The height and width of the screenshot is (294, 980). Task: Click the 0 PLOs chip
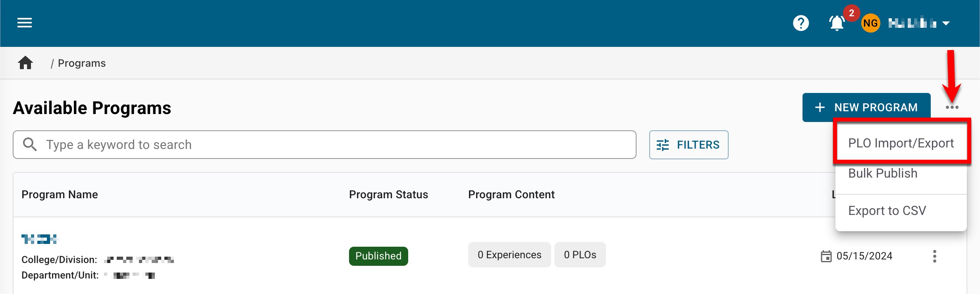580,255
